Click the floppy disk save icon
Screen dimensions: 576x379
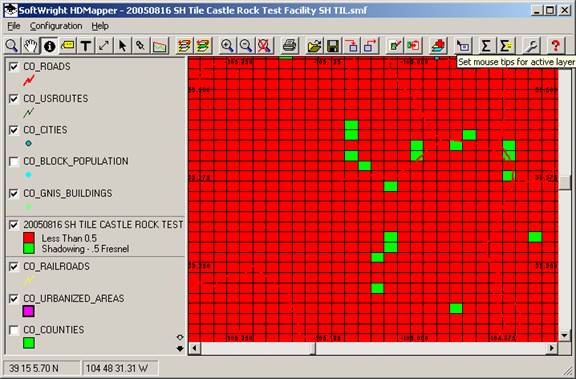tap(333, 46)
